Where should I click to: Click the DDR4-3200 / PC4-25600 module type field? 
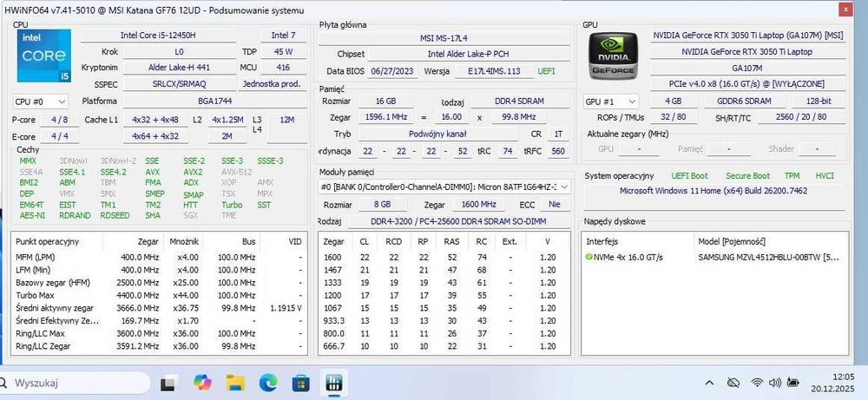tap(458, 221)
